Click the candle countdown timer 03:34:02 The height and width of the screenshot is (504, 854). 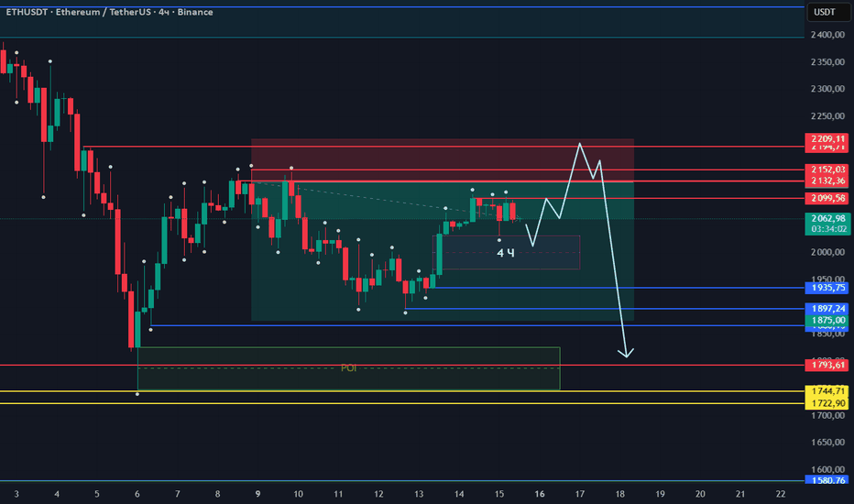(x=827, y=229)
